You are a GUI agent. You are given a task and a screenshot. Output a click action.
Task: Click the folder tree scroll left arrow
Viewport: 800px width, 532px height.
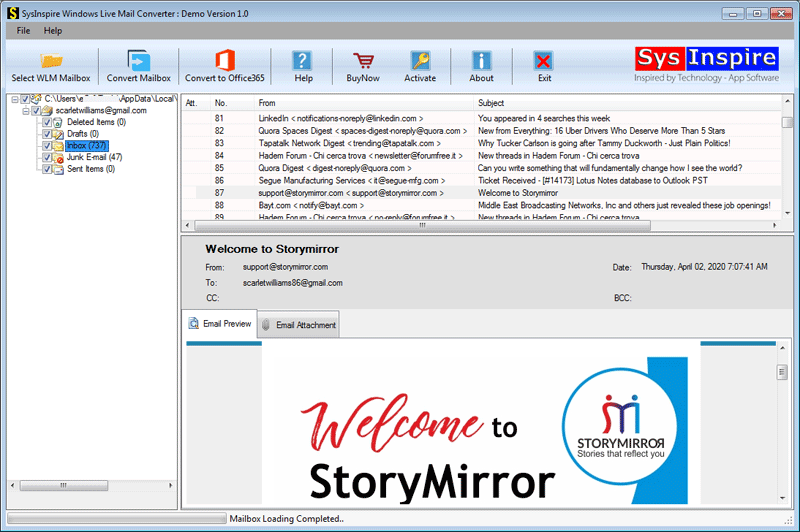pyautogui.click(x=12, y=486)
